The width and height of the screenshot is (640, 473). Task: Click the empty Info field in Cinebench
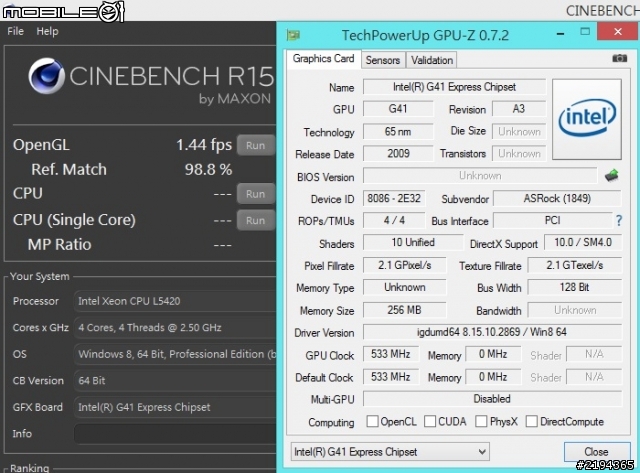[x=175, y=433]
